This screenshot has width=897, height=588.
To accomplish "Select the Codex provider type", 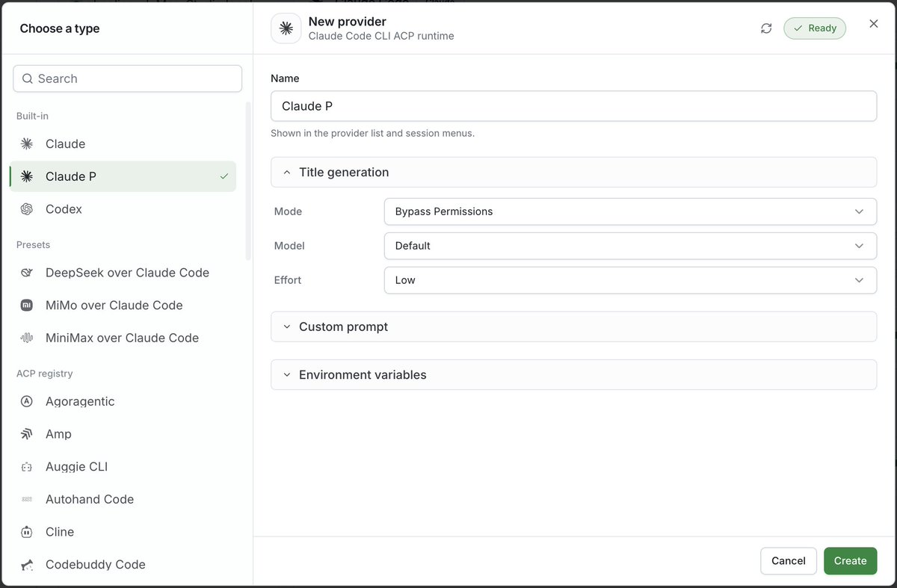I will pos(123,209).
